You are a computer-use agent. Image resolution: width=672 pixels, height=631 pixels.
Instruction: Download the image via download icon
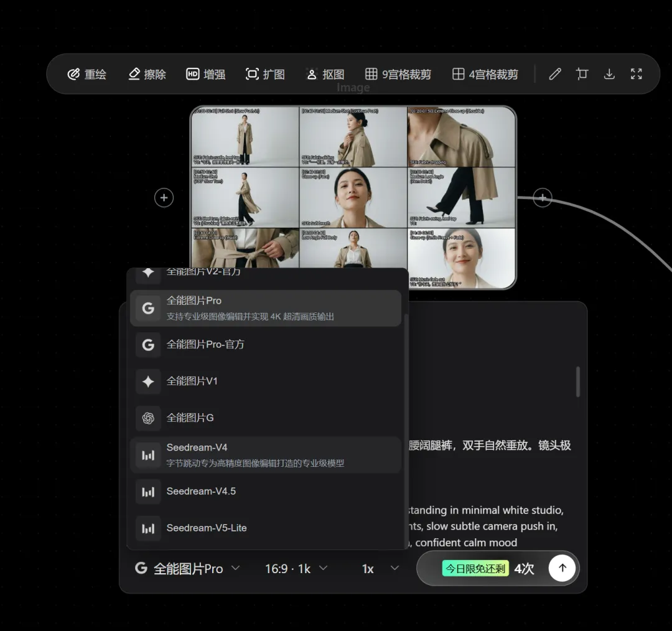609,74
